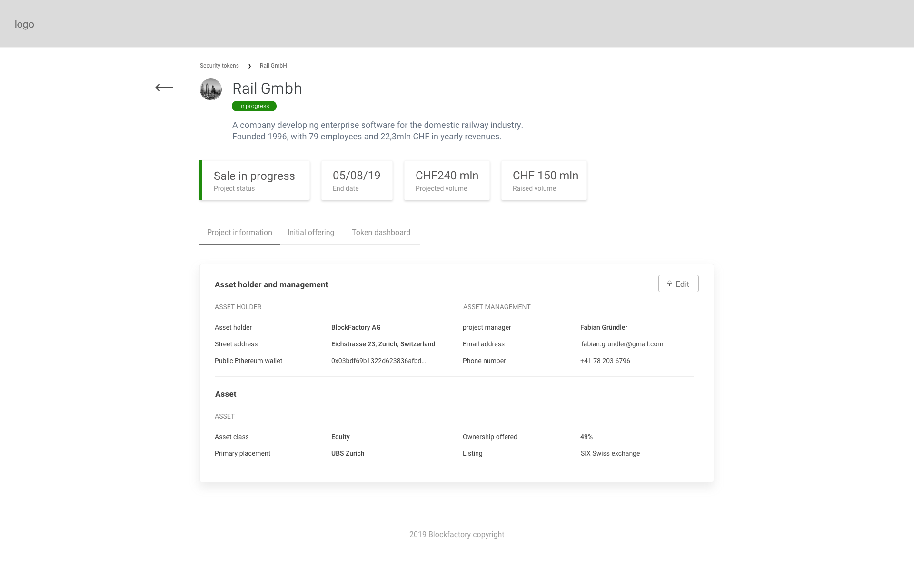Click the Asset section heading

point(226,394)
